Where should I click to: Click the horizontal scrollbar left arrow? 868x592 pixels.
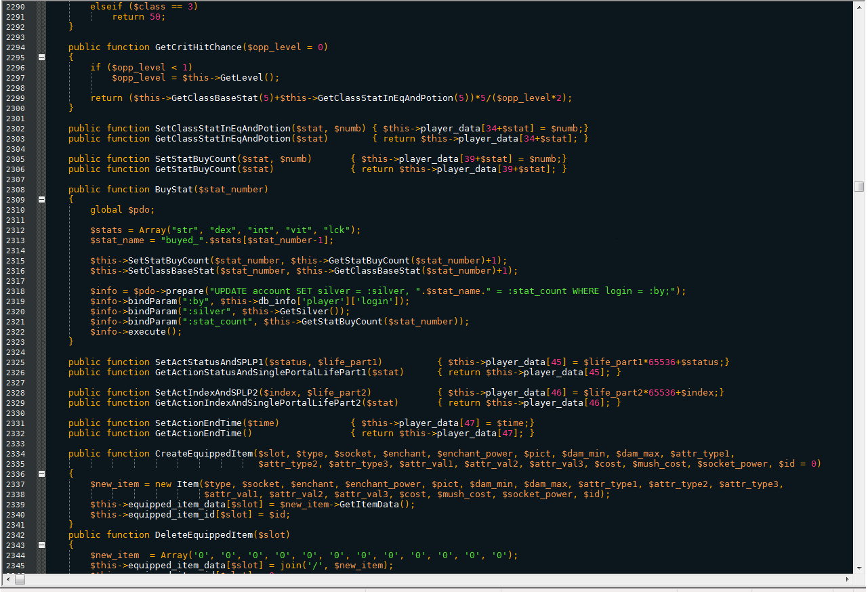coord(8,580)
